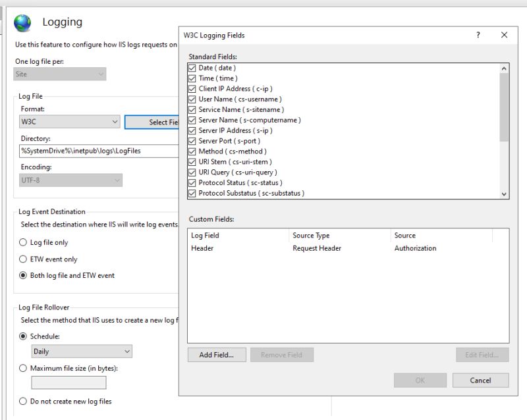Choose ETW event only destination
Image resolution: width=527 pixels, height=420 pixels.
coord(22,259)
